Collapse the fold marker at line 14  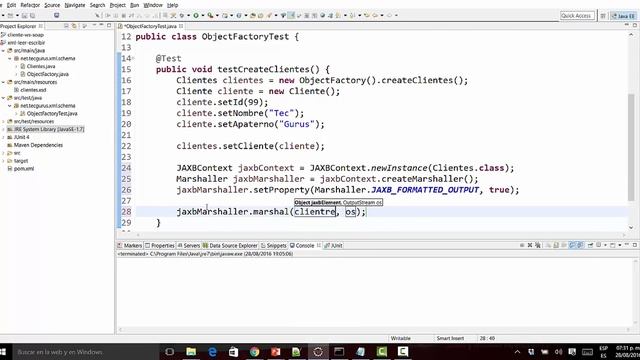coord(133,58)
